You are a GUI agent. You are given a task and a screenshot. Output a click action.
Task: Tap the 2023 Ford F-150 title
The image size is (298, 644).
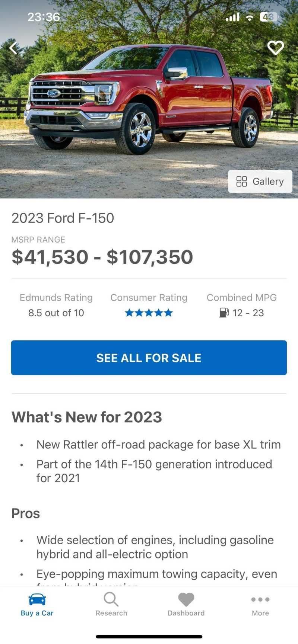63,218
